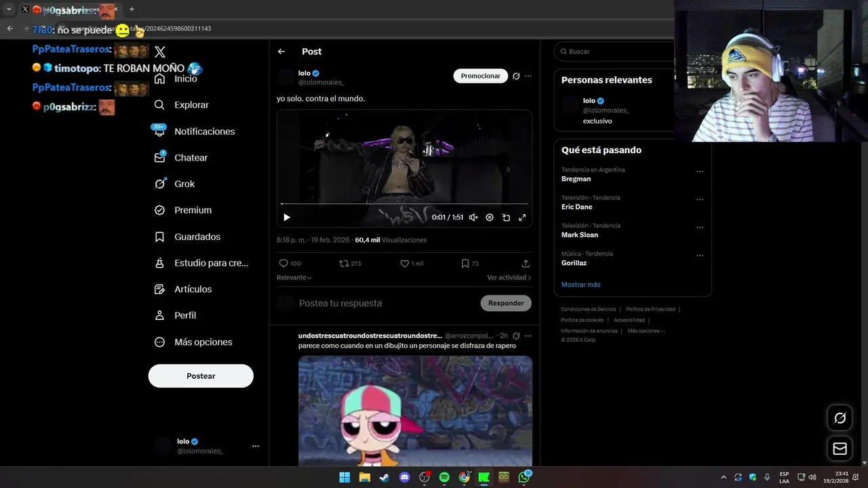Click the Estudio para creadores icon
Screen dimensions: 868x488
(x=159, y=263)
